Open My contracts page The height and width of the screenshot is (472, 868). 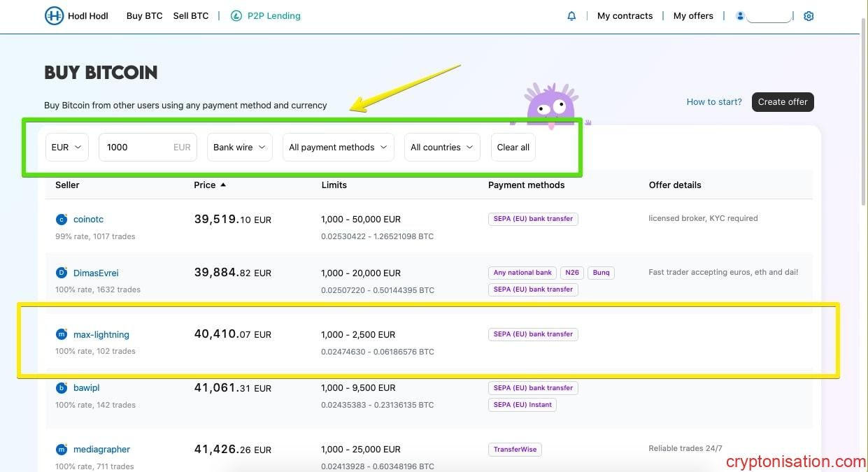coord(625,16)
